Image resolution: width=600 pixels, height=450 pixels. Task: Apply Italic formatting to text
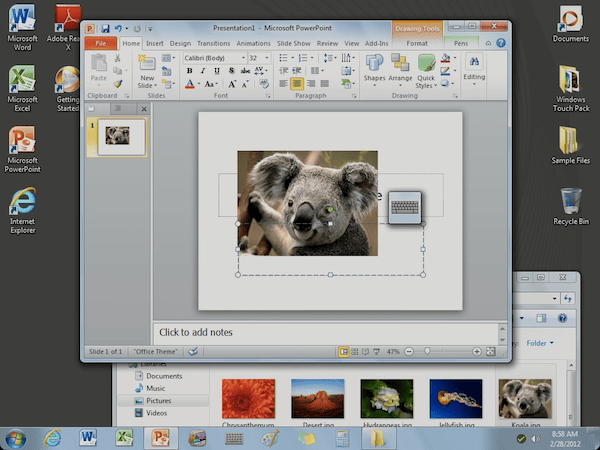202,71
